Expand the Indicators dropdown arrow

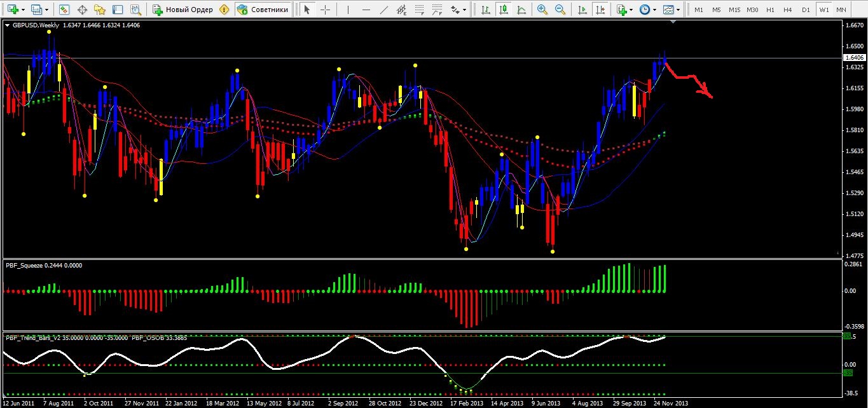click(631, 10)
